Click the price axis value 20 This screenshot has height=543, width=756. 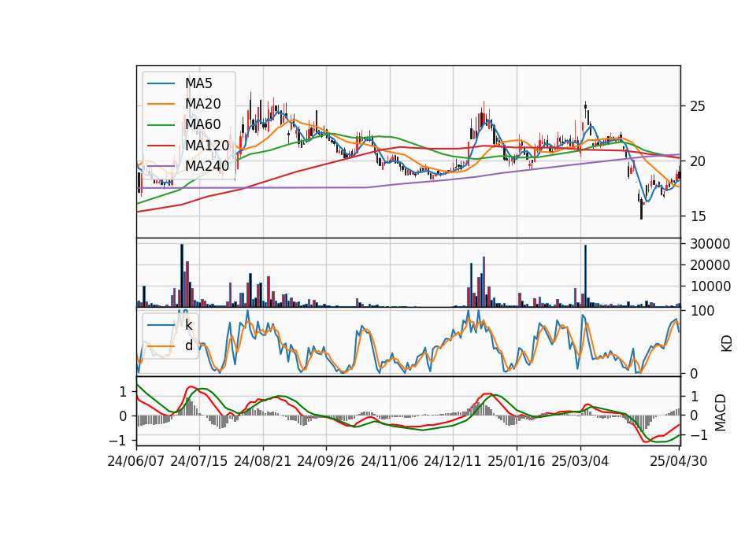[x=698, y=161]
